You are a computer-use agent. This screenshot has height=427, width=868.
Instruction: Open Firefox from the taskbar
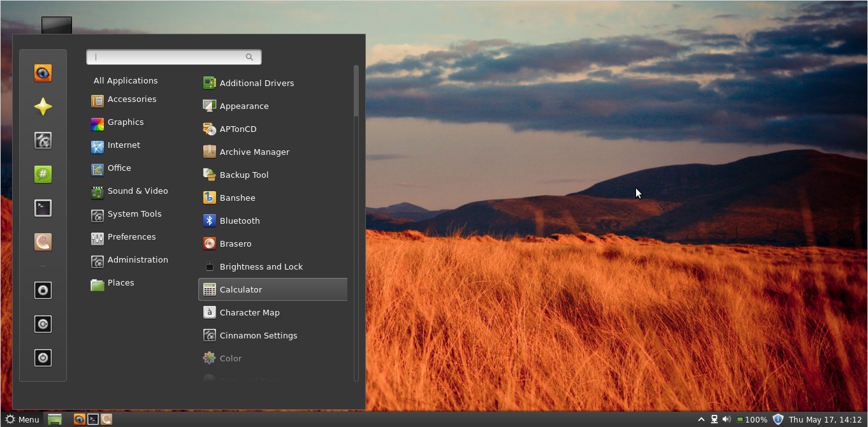pos(79,419)
